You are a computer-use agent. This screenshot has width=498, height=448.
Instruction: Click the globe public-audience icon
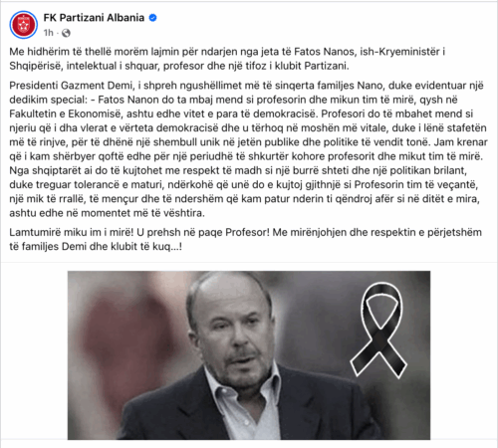click(x=66, y=33)
